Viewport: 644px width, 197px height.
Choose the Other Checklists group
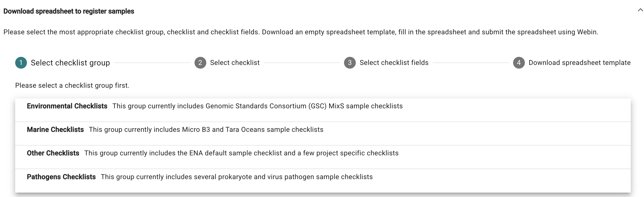53,153
